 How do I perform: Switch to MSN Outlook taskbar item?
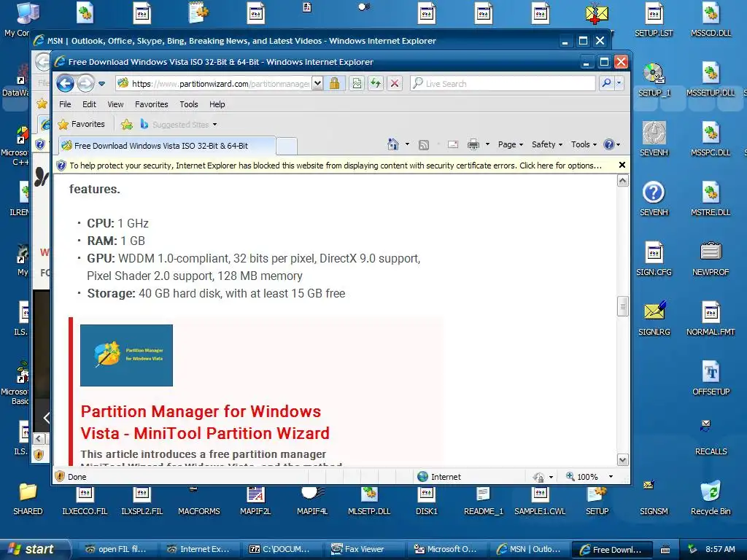coord(530,549)
